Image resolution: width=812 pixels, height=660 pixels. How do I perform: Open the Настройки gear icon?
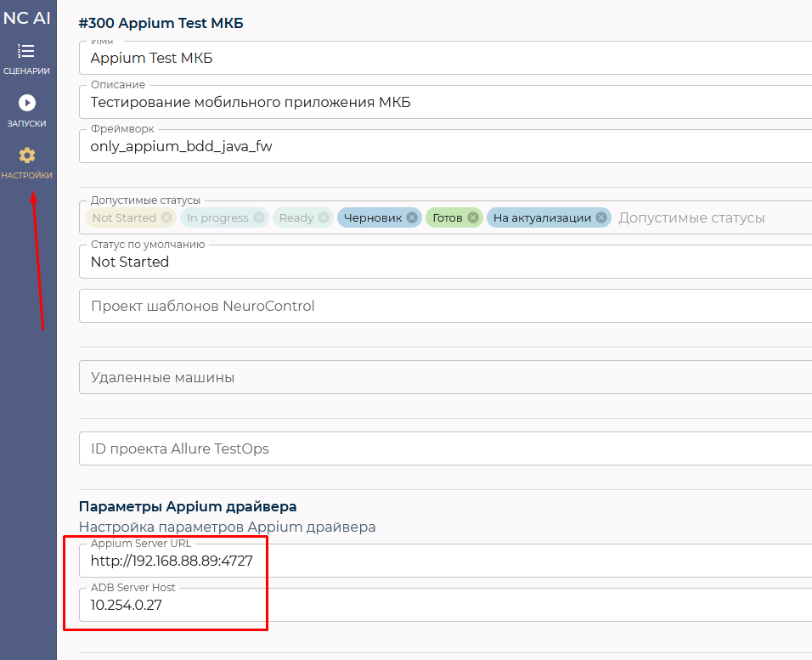coord(27,155)
